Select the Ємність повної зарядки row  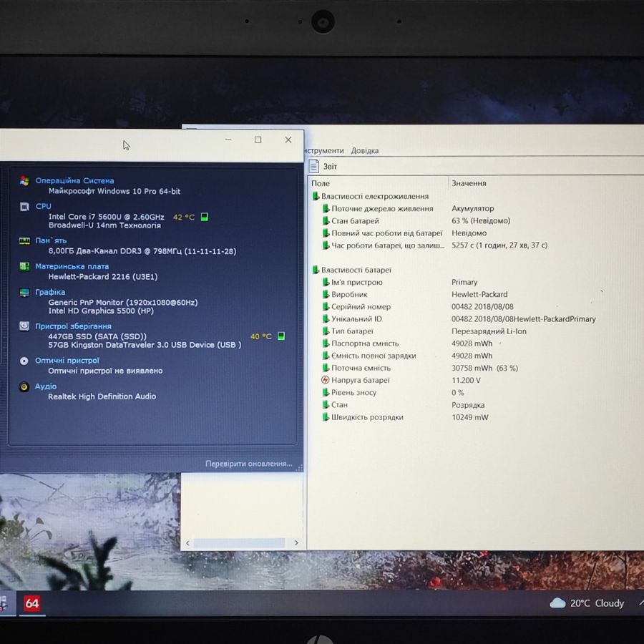tap(476, 356)
